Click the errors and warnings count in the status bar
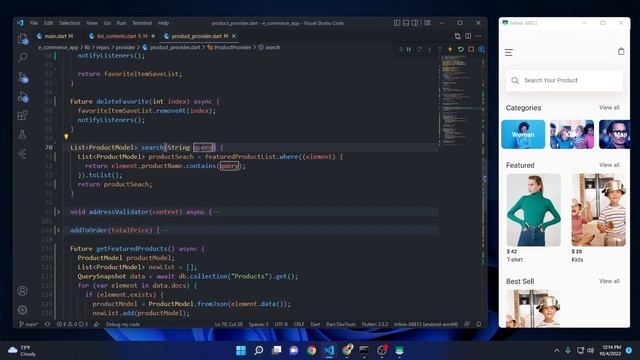This screenshot has height=360, width=640. point(72,324)
